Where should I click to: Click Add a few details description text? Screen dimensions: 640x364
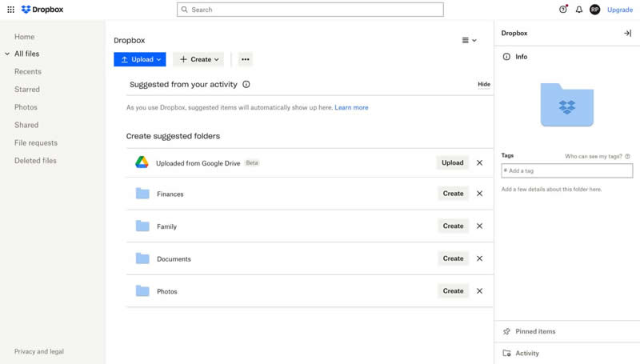pos(551,190)
